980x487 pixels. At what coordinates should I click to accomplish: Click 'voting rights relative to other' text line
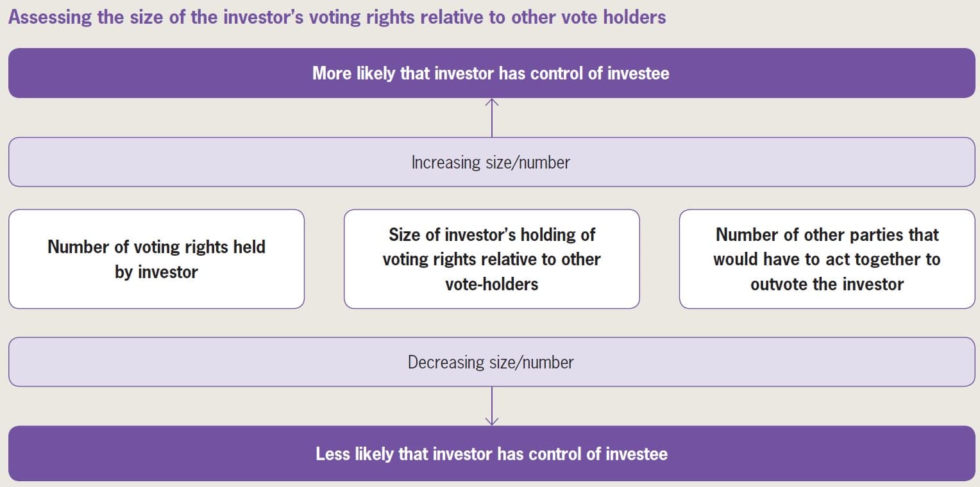tap(492, 260)
